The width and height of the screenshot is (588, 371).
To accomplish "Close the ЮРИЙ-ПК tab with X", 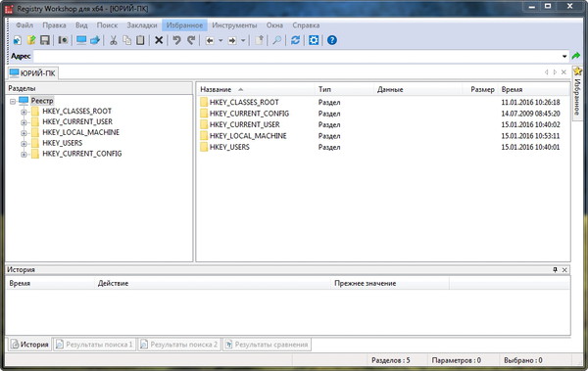I will [x=563, y=72].
